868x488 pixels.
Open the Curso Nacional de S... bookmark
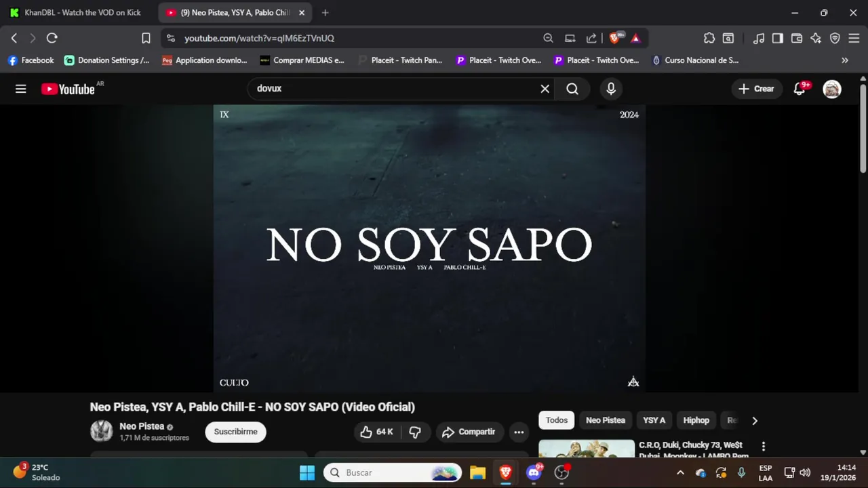pyautogui.click(x=696, y=60)
